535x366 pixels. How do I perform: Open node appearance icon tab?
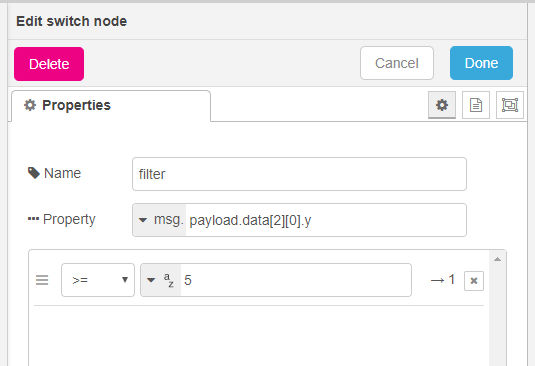[x=510, y=105]
